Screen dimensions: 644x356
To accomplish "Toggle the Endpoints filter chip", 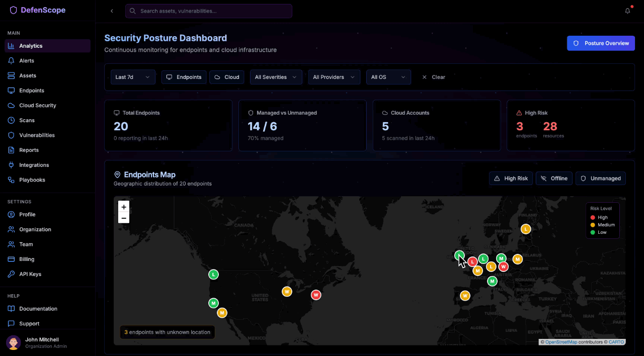I will click(184, 77).
